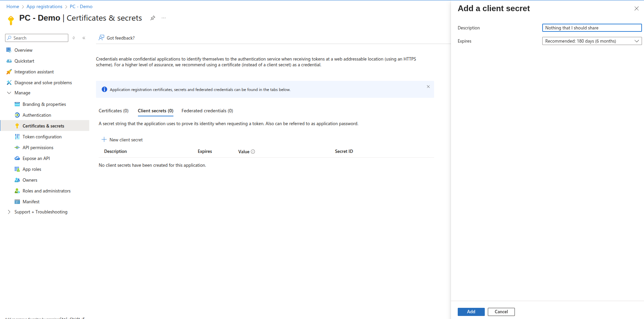Click the Description text field
This screenshot has height=319, width=644.
pyautogui.click(x=592, y=28)
